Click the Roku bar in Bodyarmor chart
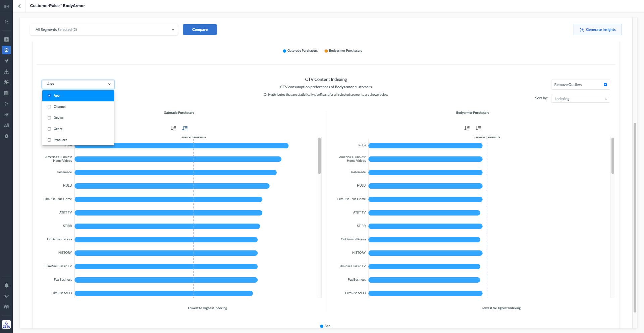 click(x=425, y=146)
